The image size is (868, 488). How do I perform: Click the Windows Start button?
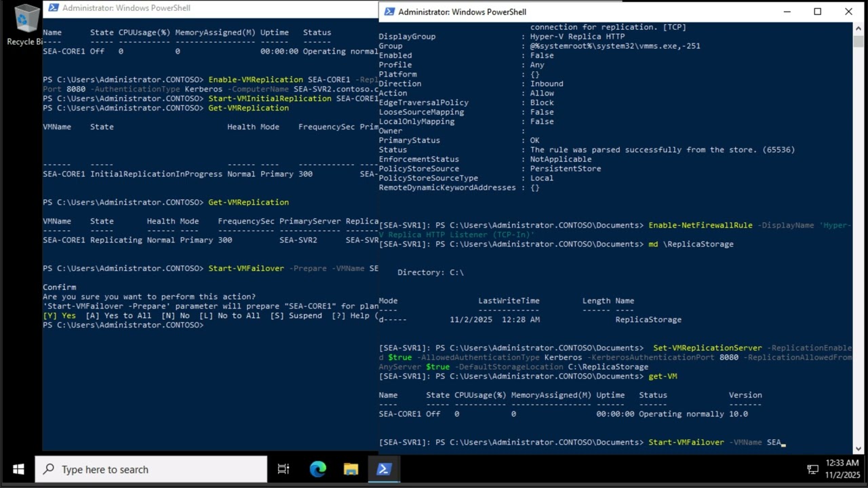pos(18,469)
